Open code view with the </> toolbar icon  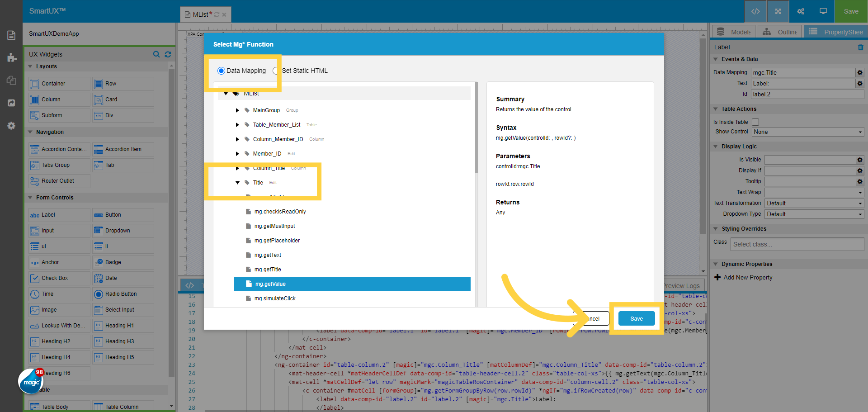tap(755, 11)
